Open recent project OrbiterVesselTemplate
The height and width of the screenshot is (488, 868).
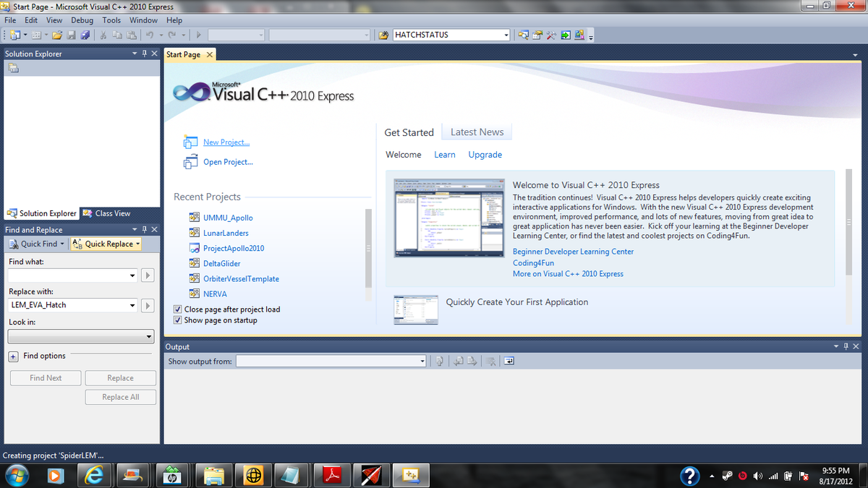click(x=241, y=278)
